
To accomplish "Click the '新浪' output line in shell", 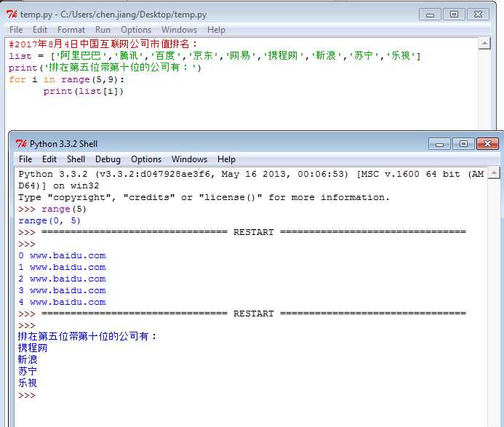I will coord(28,359).
